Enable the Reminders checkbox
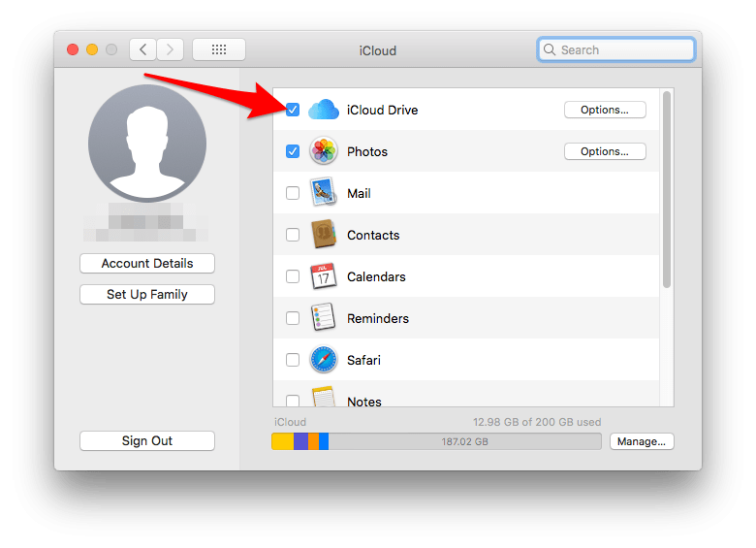The width and height of the screenshot is (756, 548). point(292,318)
